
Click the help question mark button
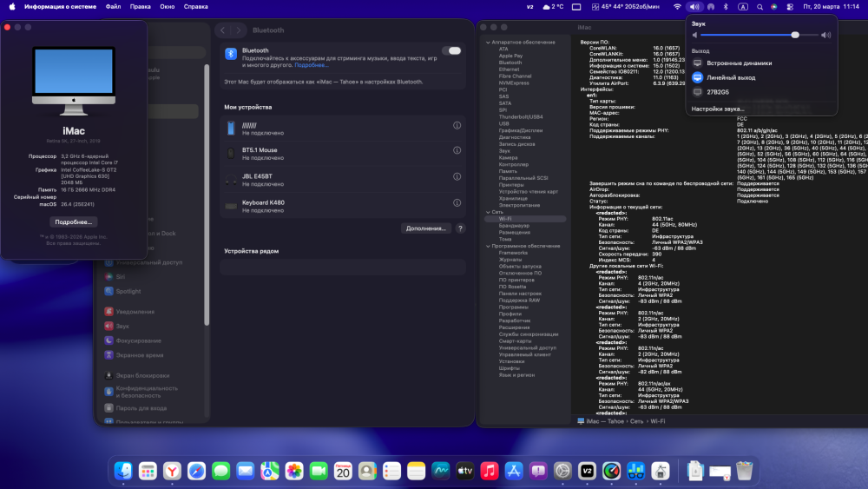460,228
